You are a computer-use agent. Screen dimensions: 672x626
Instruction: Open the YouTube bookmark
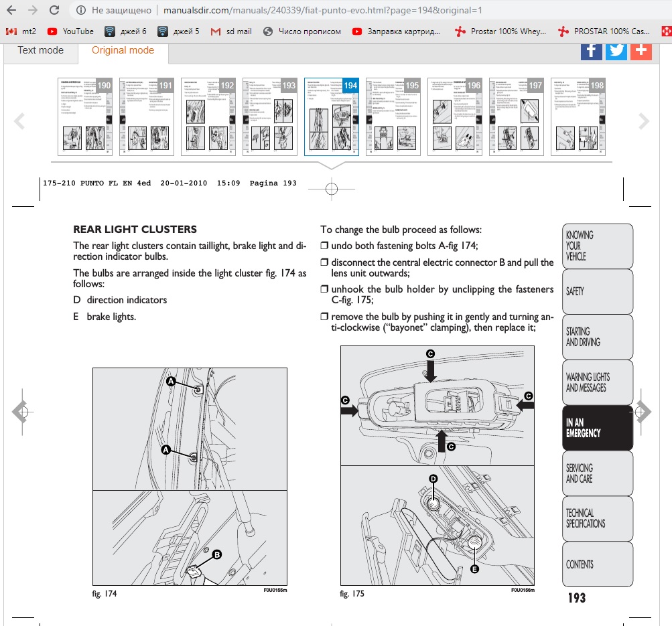[71, 31]
